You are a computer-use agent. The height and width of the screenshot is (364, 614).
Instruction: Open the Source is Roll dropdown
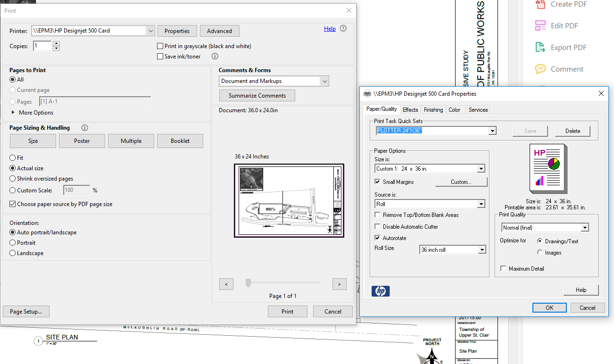481,204
